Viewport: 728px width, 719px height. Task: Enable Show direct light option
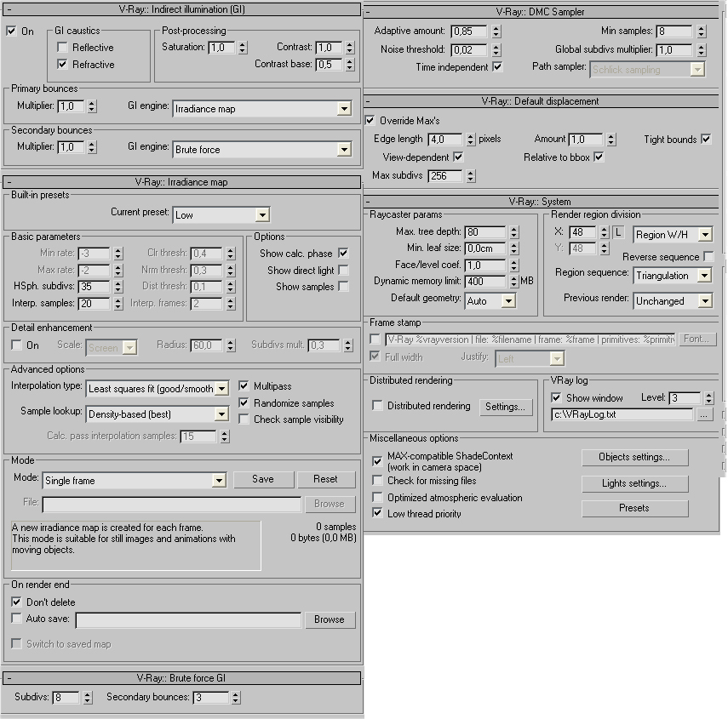[x=343, y=270]
